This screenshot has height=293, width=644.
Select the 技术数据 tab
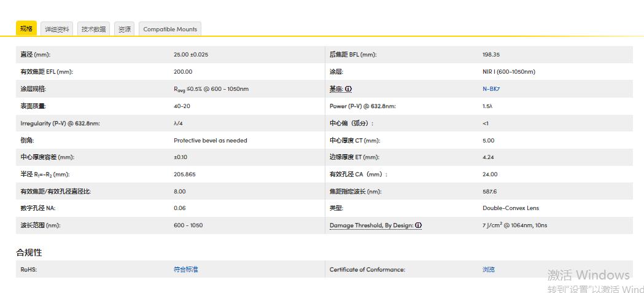(x=94, y=29)
